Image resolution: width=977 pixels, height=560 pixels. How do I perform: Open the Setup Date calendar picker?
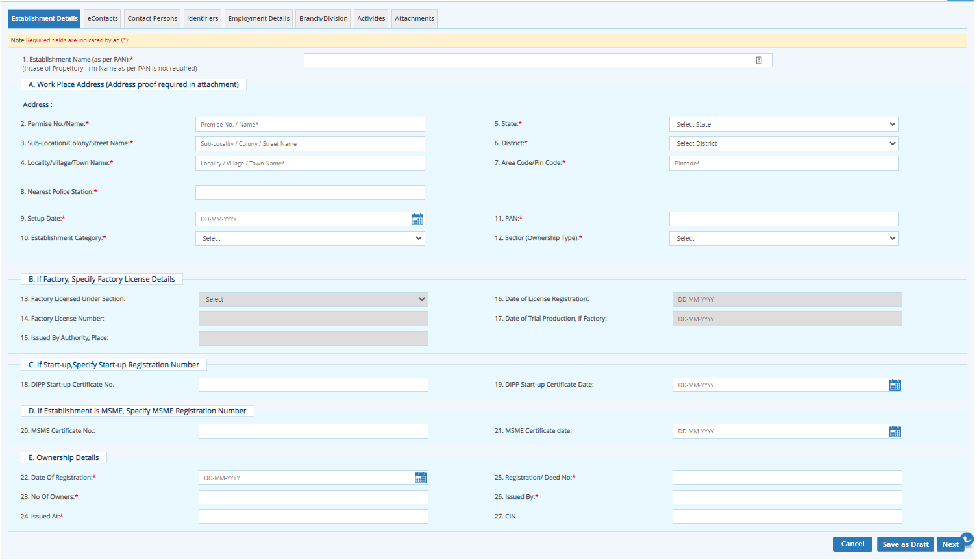[417, 219]
